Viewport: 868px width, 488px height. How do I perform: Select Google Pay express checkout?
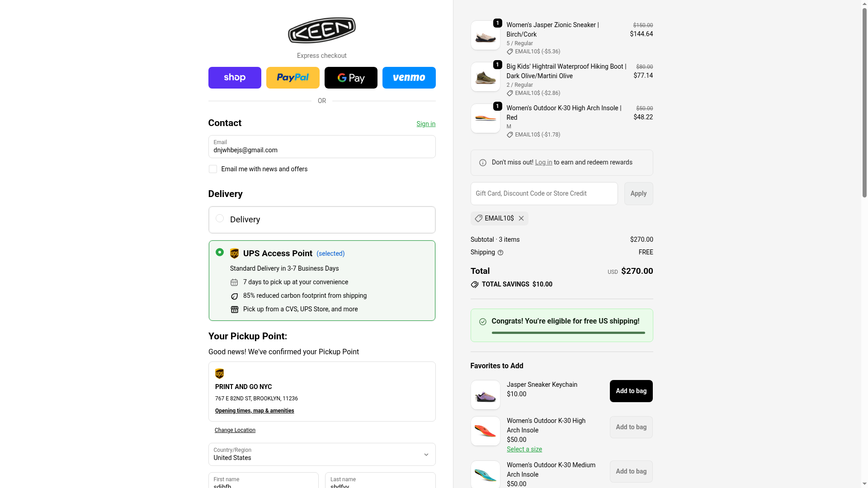click(x=351, y=78)
